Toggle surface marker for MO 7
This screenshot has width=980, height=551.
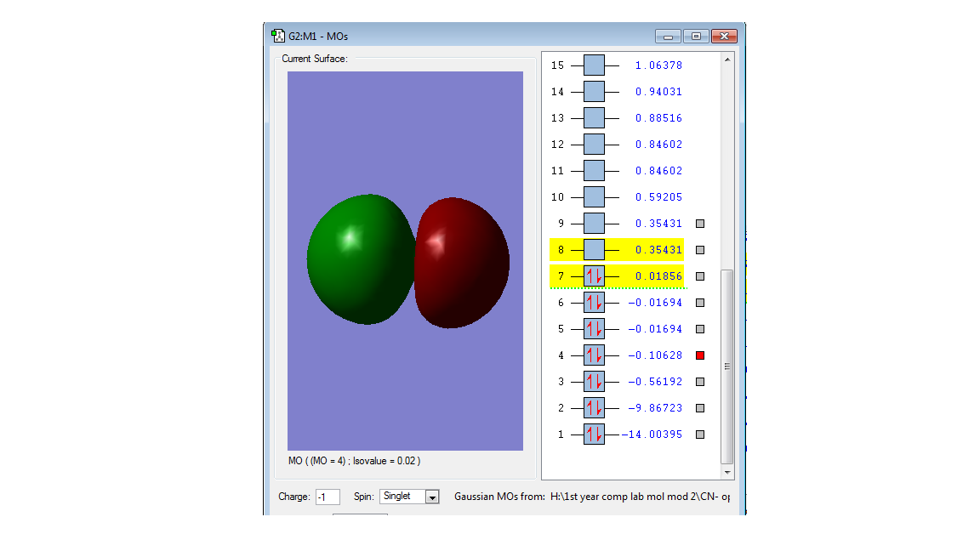[x=700, y=276]
